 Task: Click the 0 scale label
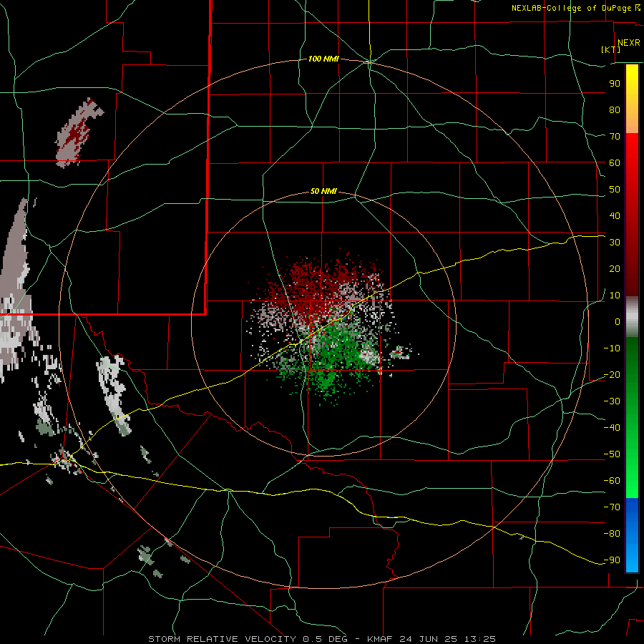[618, 321]
